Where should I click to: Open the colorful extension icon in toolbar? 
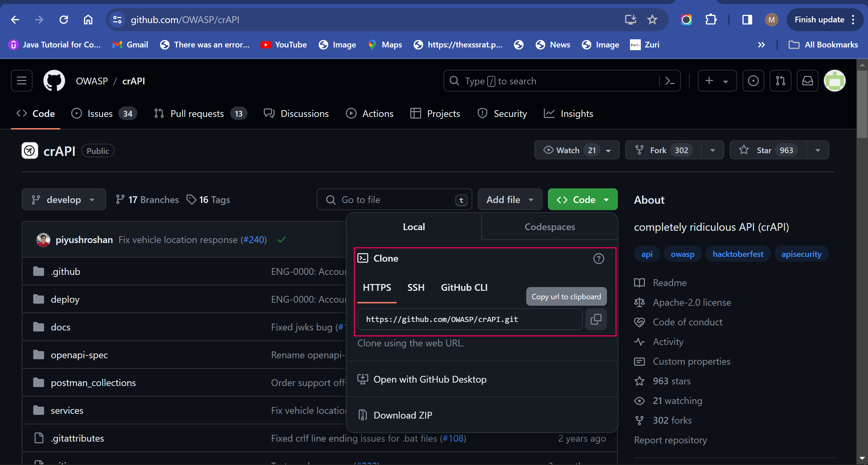[x=686, y=20]
